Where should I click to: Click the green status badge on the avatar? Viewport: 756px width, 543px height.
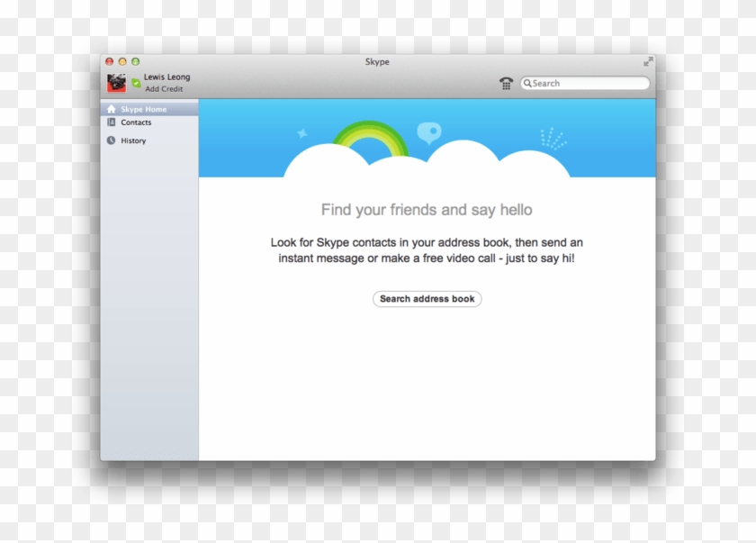(x=135, y=83)
